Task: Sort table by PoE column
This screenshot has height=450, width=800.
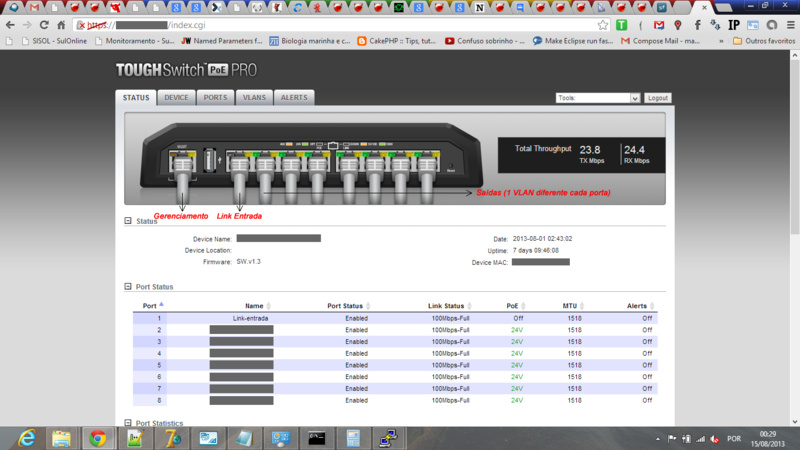Action: coord(516,306)
